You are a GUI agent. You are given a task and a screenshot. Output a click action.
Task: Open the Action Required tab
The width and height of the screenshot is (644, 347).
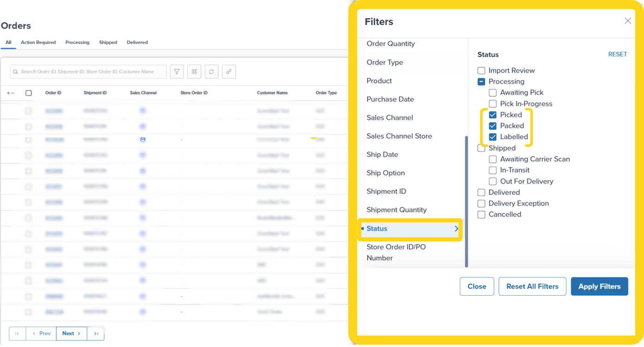(x=38, y=42)
